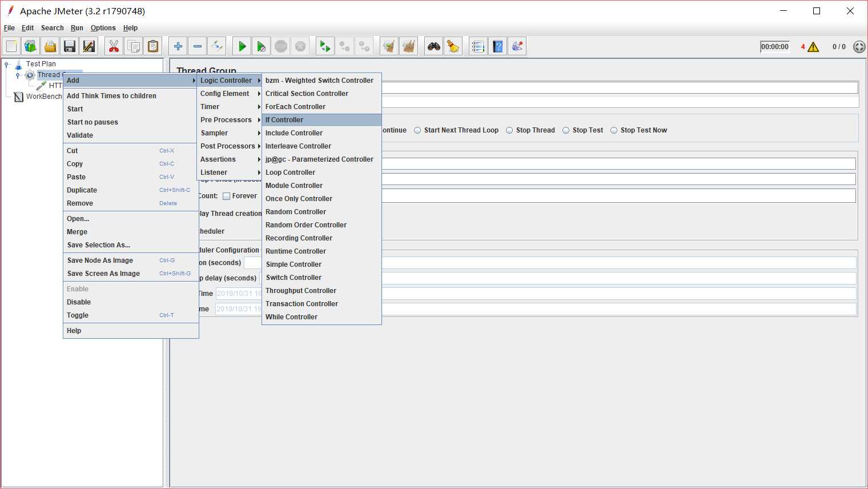868x489 pixels.
Task: Select the Stop Test Now radio button
Action: [x=614, y=130]
